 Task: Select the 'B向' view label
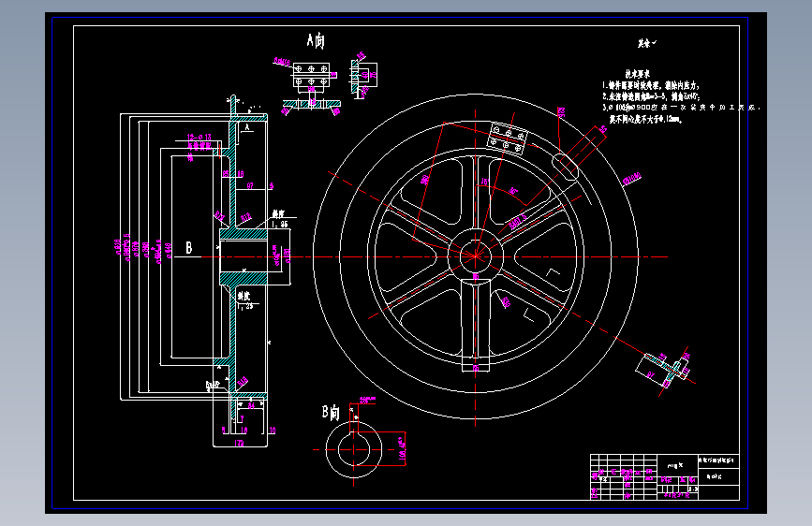[331, 413]
